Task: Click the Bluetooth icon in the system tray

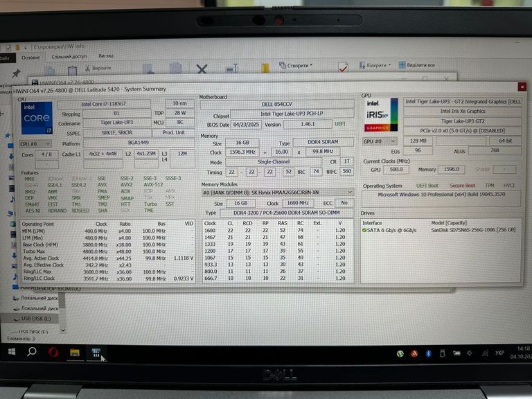Action: tap(428, 353)
